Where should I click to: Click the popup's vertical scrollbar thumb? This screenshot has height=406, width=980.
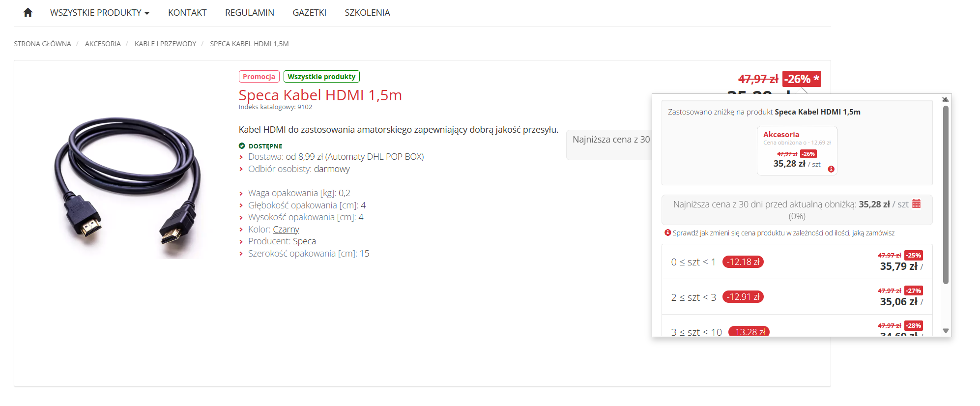(x=946, y=195)
